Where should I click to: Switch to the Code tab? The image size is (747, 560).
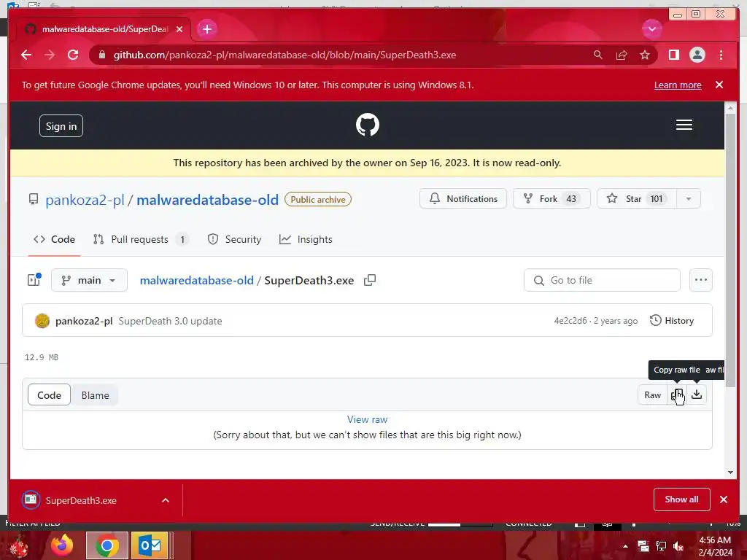[x=54, y=239]
